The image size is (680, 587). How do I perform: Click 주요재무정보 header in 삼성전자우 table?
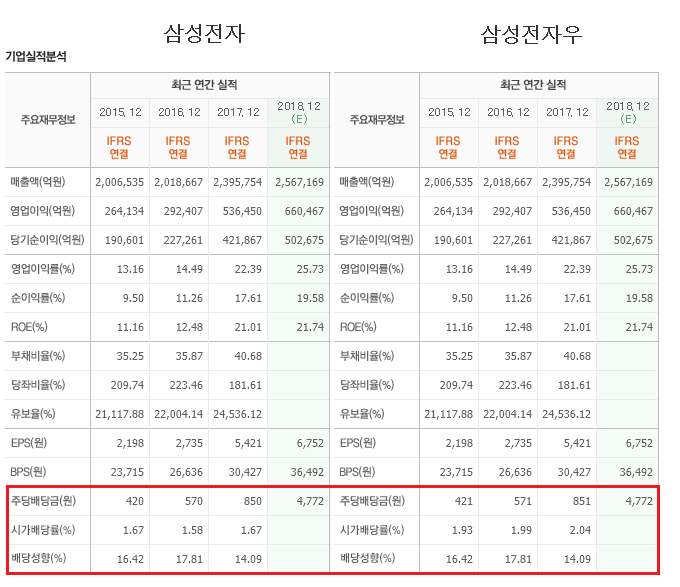(377, 120)
